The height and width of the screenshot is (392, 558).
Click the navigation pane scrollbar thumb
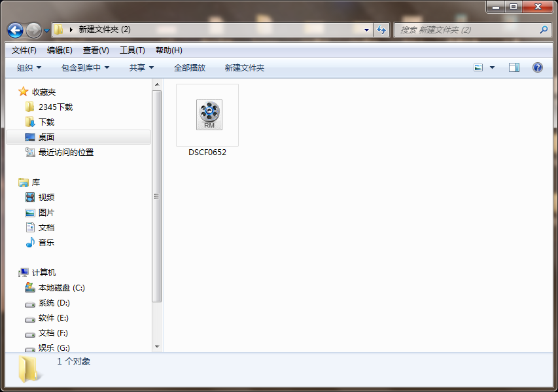156,196
